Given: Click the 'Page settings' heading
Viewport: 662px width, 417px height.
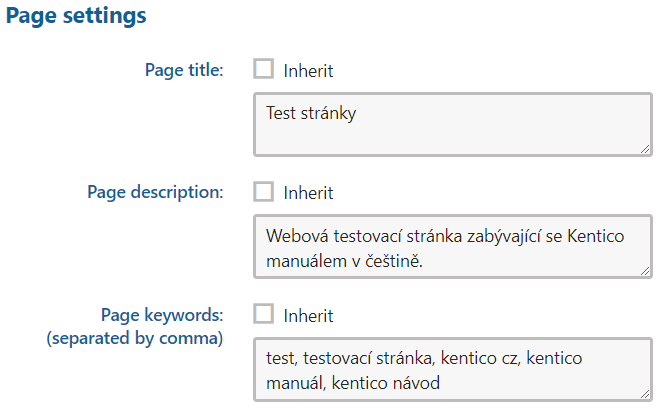Looking at the screenshot, I should click(x=76, y=17).
